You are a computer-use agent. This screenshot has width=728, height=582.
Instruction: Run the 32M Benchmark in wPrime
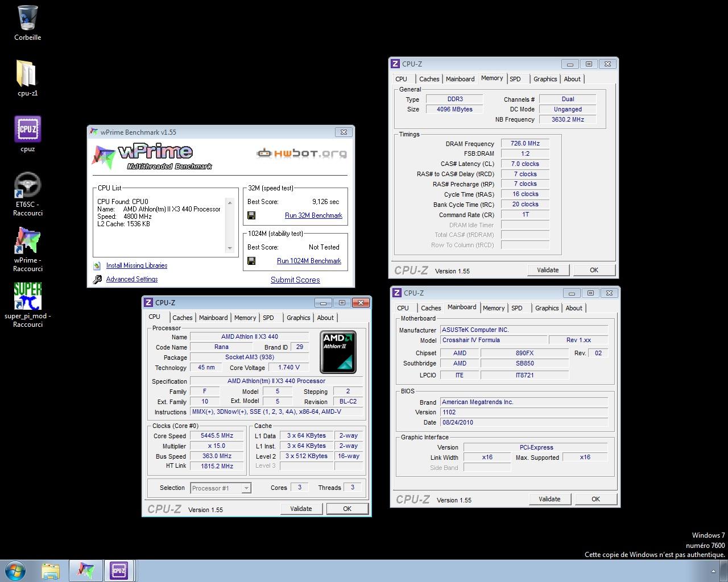313,215
